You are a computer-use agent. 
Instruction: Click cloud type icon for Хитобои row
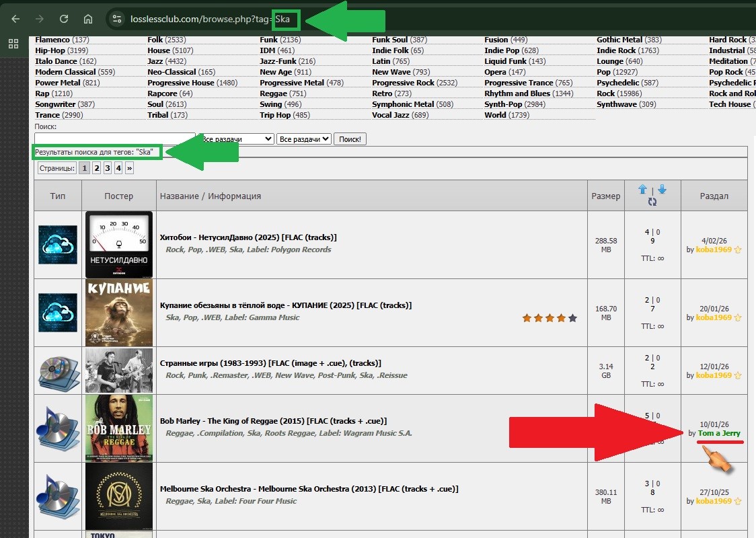(x=58, y=244)
